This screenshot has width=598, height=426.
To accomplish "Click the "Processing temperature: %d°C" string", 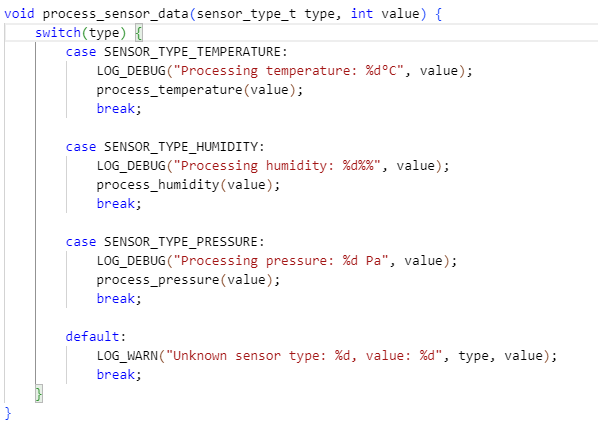I will (288, 71).
